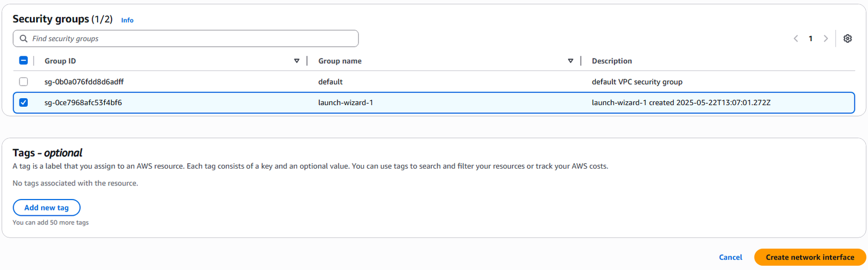The height and width of the screenshot is (270, 868).
Task: Click the sg-0ce7968afc53f4bf6 group ID
Action: coord(83,102)
